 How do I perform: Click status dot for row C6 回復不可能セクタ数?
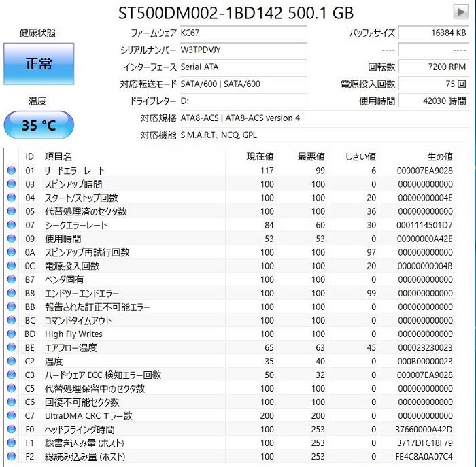12,402
